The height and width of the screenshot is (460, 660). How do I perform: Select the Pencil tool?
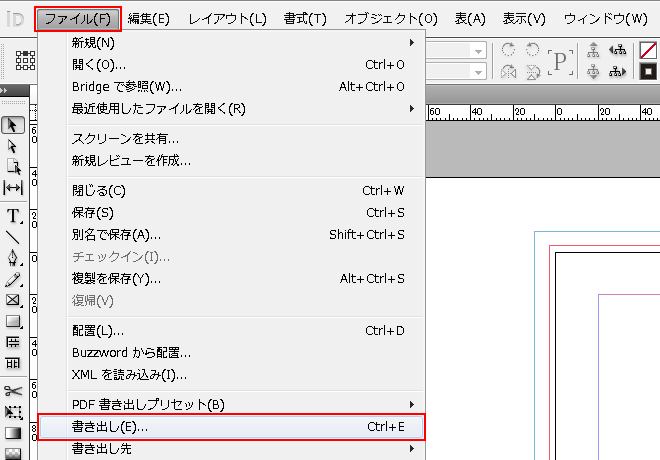(14, 279)
